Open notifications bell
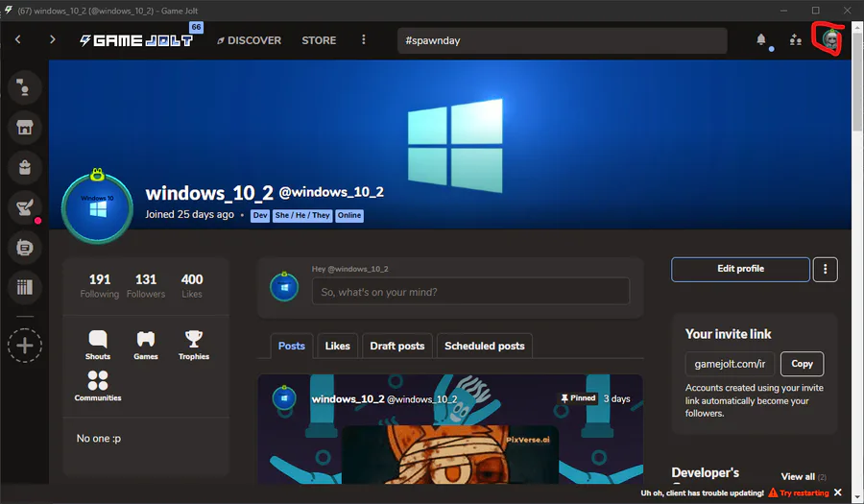The height and width of the screenshot is (504, 864). tap(761, 39)
